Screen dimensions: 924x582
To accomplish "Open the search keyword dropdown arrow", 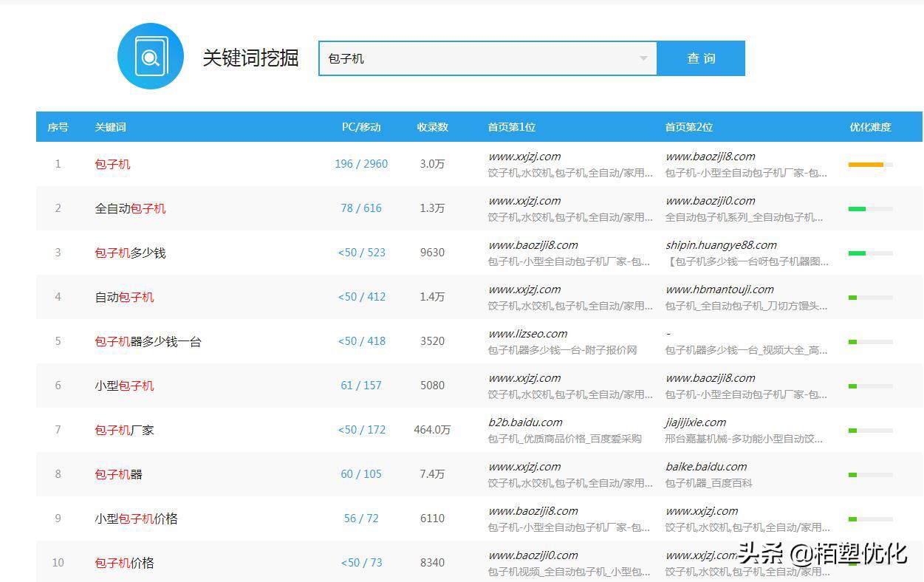I will coord(643,58).
